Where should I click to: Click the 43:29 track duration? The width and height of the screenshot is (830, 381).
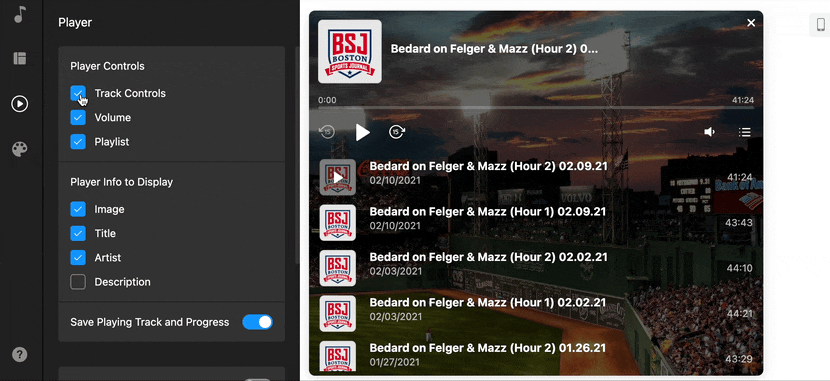coord(739,359)
